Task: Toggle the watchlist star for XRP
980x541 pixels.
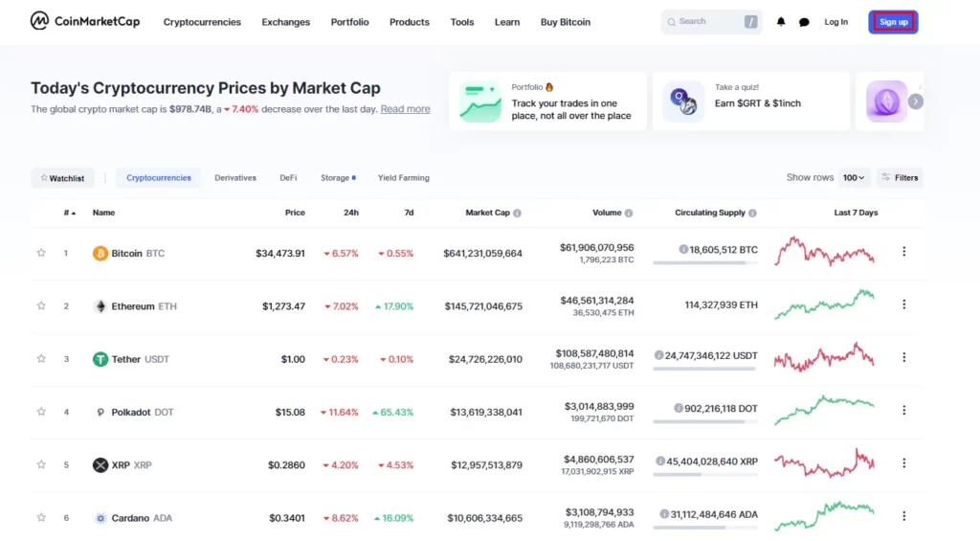Action: [x=41, y=464]
